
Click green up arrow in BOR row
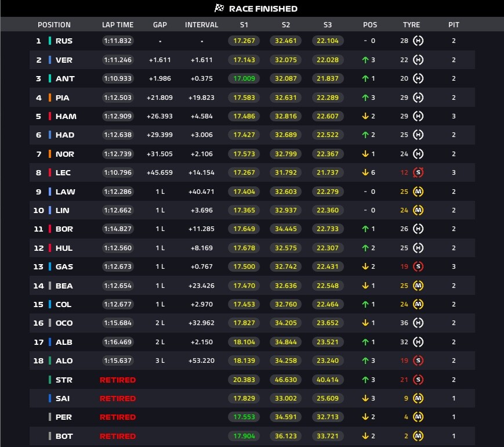pos(365,229)
